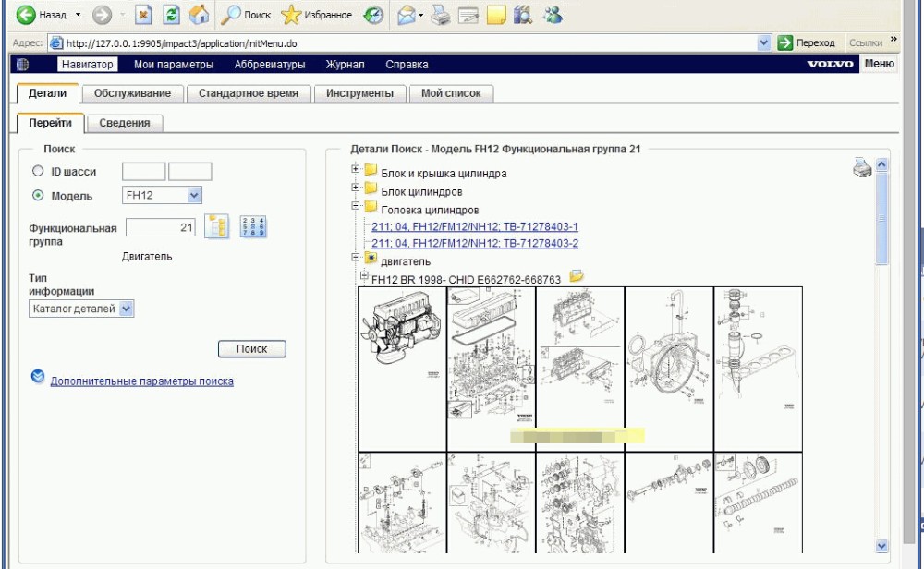Click the yellow note toolbar icon
Screen dimensions: 924x569
[x=496, y=15]
